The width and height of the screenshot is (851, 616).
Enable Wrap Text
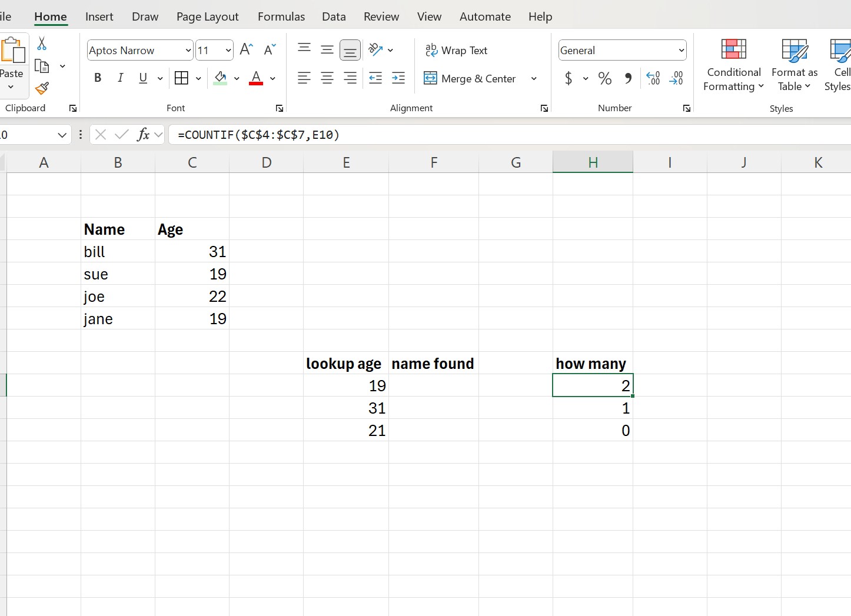(456, 51)
